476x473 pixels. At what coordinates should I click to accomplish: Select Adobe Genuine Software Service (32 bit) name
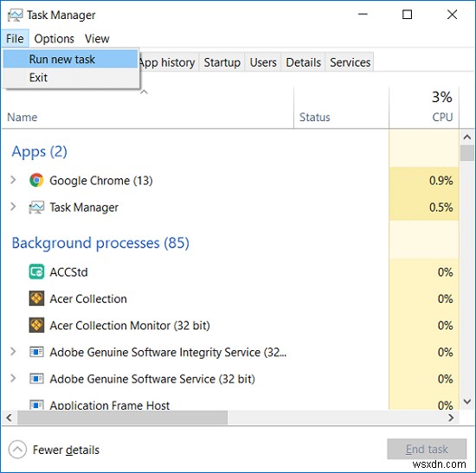(x=152, y=379)
